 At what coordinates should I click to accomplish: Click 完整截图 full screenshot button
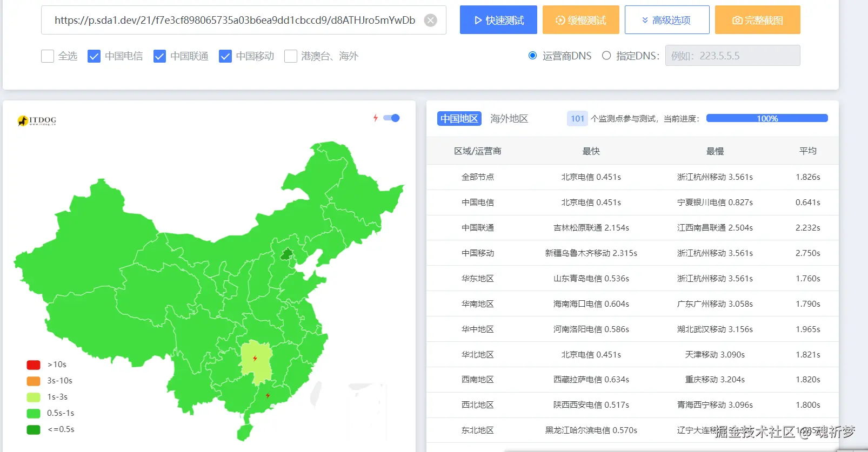[757, 20]
